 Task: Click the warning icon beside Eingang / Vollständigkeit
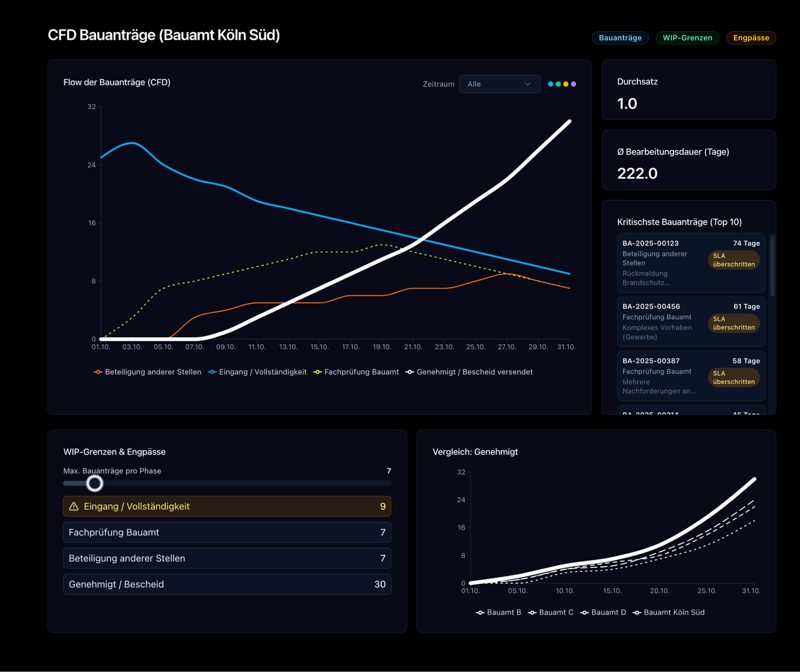(x=74, y=506)
